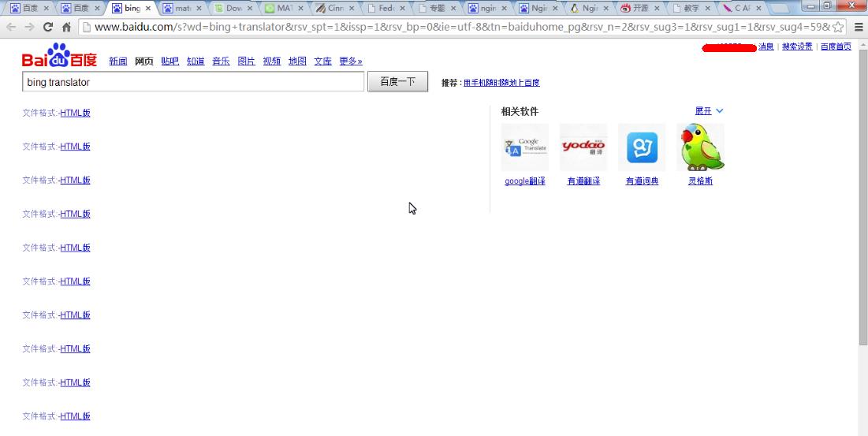Click the 相关软件 heading text

tap(520, 112)
